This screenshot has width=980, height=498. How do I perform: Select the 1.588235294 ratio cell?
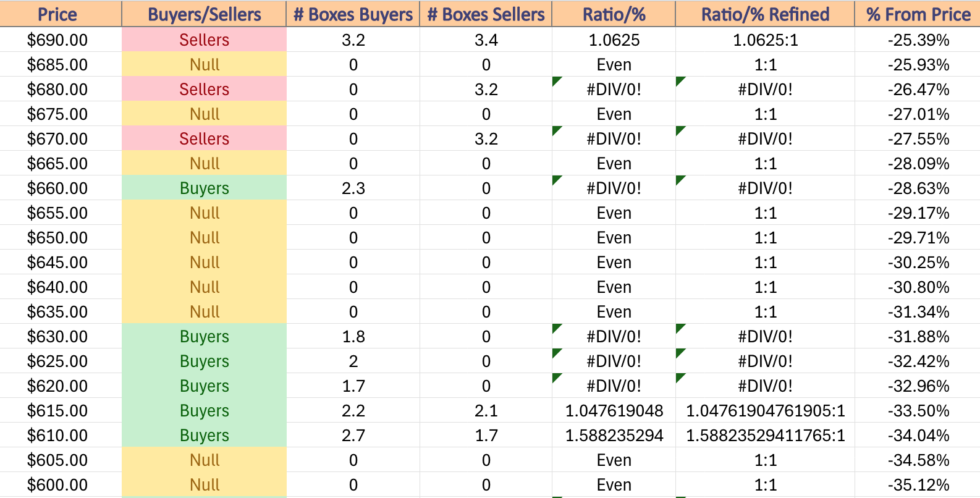click(614, 435)
